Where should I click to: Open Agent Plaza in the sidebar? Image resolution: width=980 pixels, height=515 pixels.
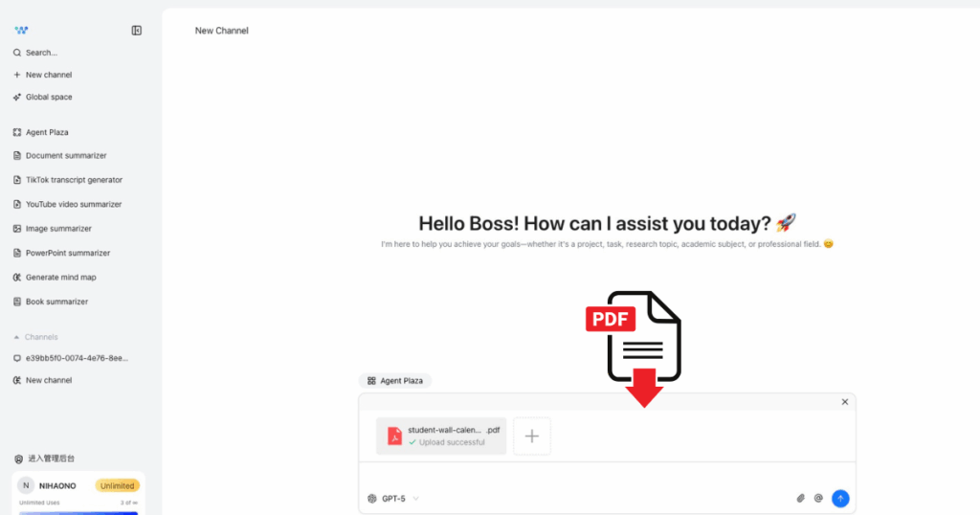[x=46, y=132]
